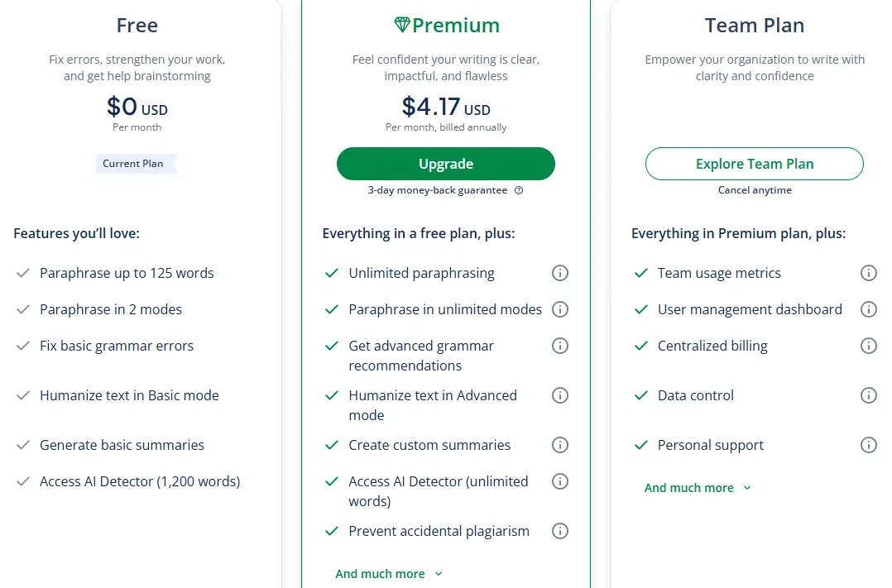Expand And much more under Premium plan
The width and height of the screenshot is (892, 588).
pos(389,574)
